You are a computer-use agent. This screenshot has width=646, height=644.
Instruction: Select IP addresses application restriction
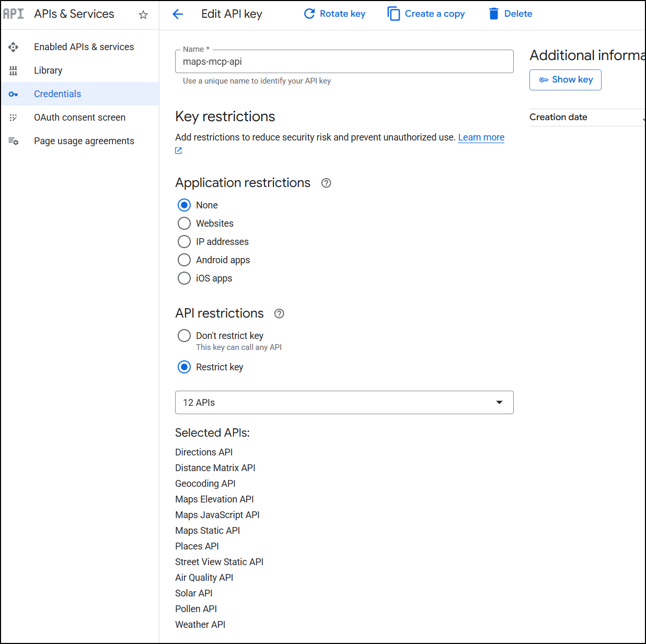[184, 242]
